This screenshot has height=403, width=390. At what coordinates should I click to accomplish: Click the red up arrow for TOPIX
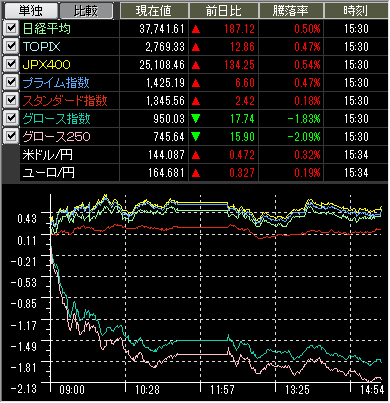196,47
